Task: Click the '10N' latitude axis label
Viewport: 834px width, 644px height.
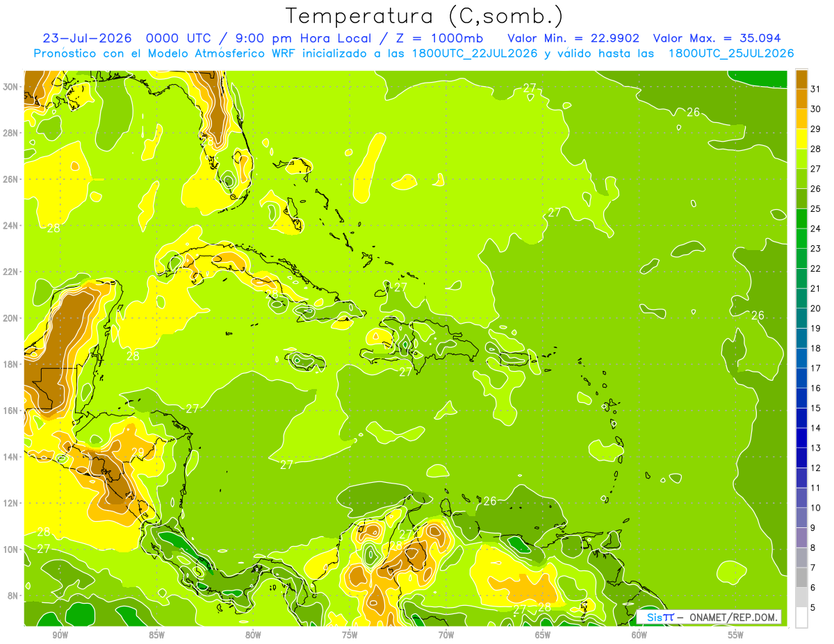Action: pos(12,549)
